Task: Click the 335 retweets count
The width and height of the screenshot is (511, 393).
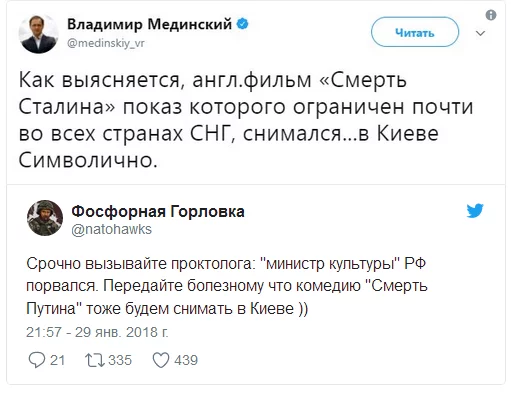Action: click(x=120, y=360)
